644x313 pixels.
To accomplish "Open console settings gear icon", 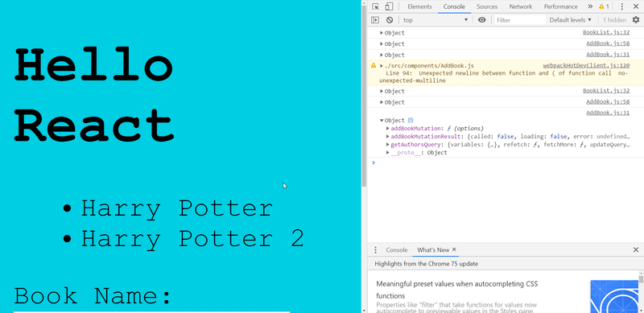I will 636,20.
